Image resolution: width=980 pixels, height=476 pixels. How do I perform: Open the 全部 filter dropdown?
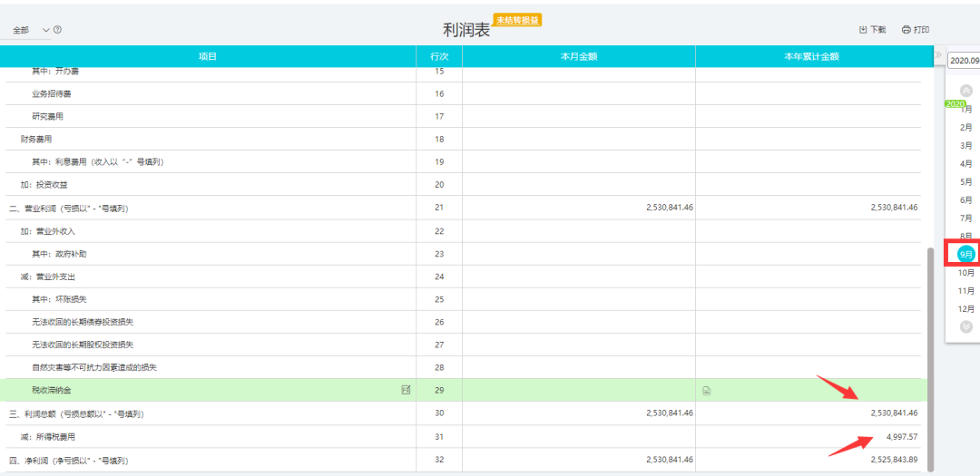pos(31,30)
